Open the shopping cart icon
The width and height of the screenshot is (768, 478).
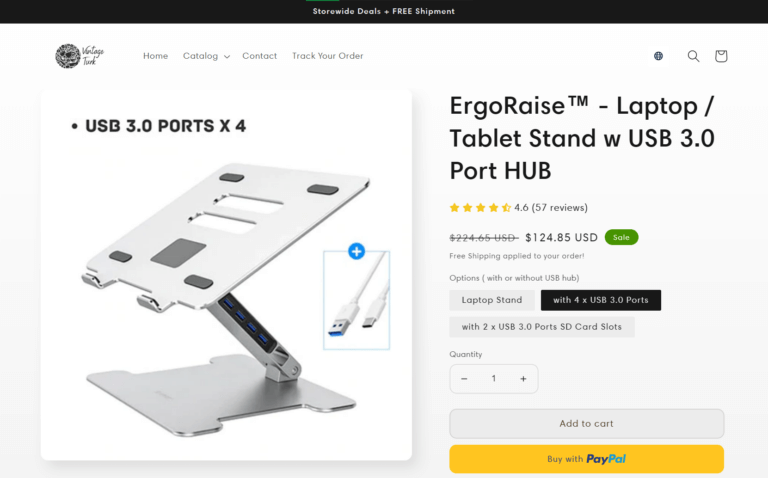720,56
